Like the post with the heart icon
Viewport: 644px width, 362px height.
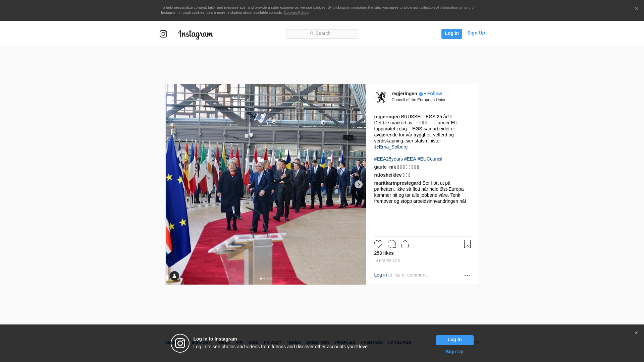[378, 244]
